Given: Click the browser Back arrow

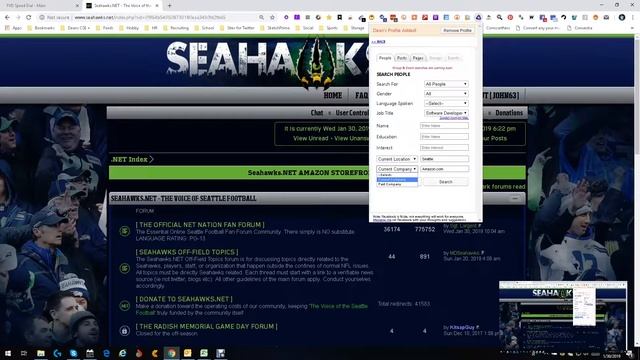Looking at the screenshot, I should coord(7,17).
